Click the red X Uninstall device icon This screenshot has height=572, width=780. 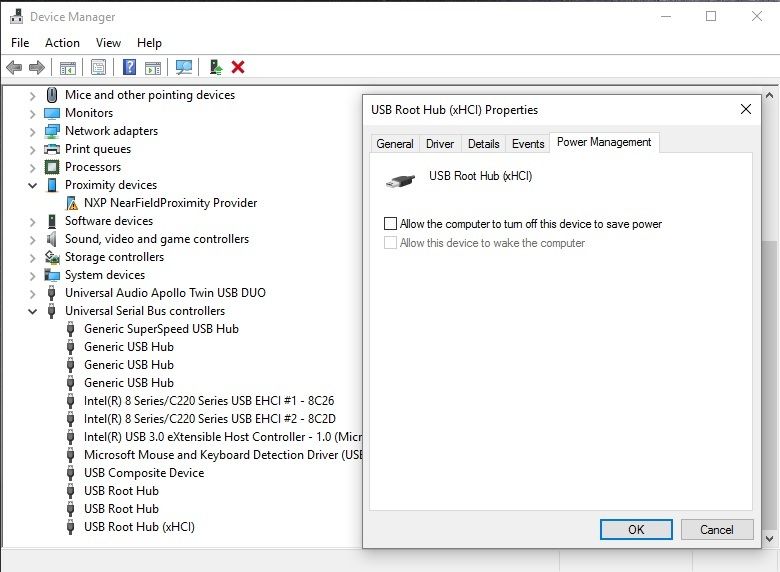[x=238, y=67]
